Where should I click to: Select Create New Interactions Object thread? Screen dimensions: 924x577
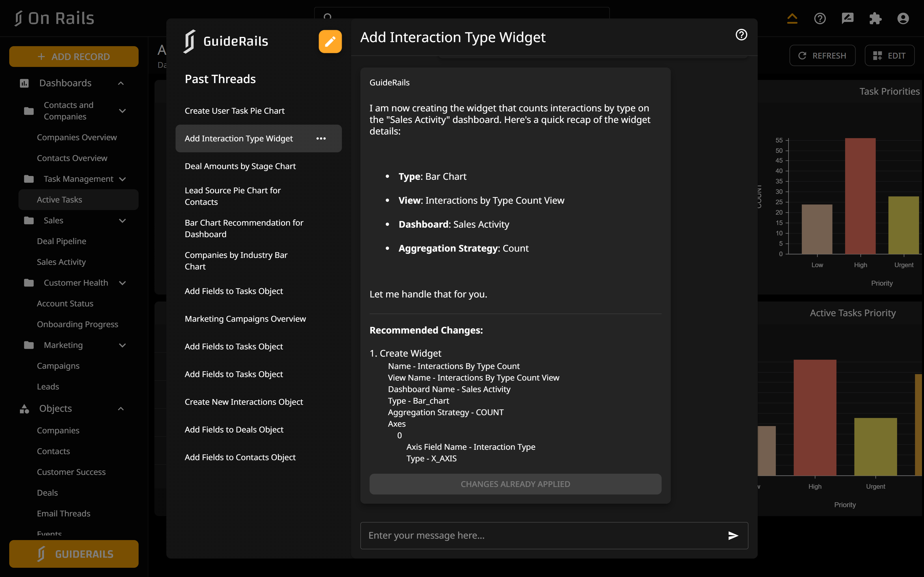[244, 402]
